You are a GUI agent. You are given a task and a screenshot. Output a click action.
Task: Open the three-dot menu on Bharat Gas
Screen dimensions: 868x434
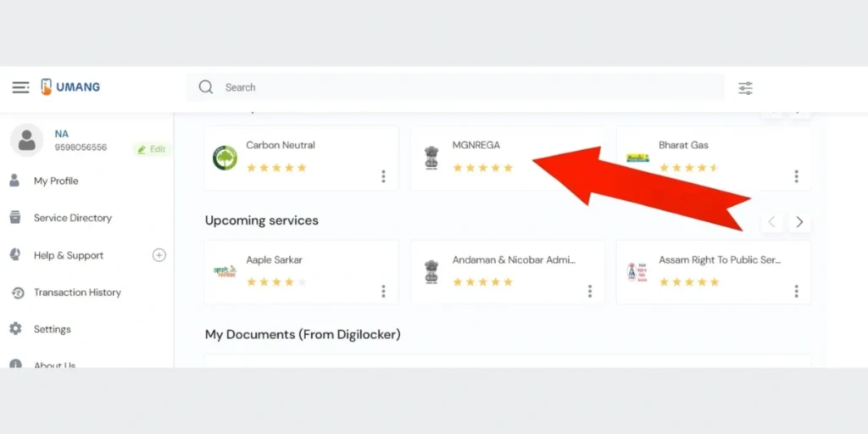coord(796,176)
